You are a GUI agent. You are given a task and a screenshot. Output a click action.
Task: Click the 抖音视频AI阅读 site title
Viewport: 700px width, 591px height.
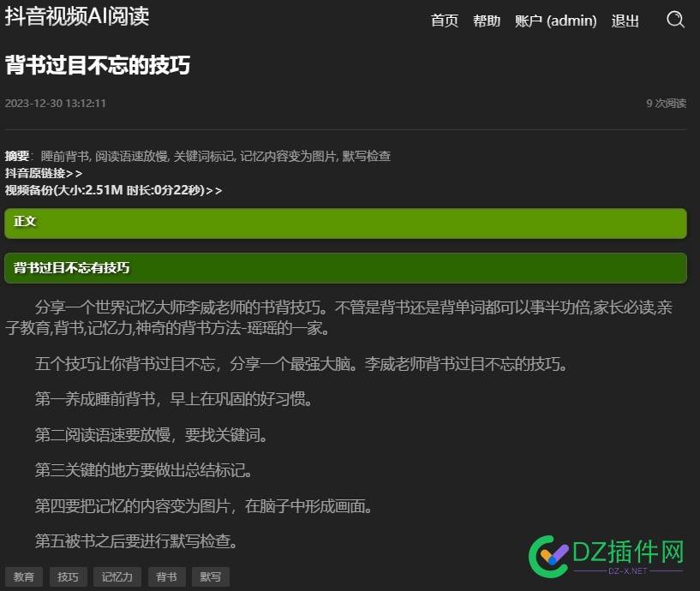[x=77, y=16]
